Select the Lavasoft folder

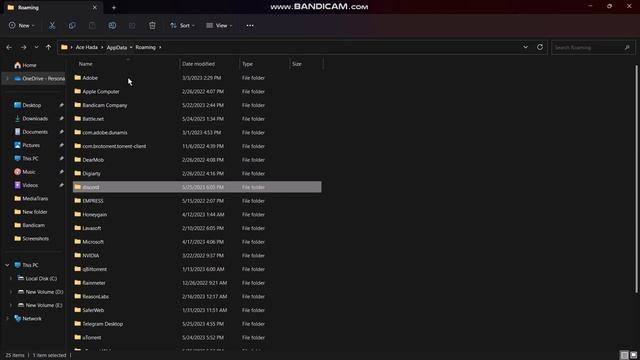197,228
